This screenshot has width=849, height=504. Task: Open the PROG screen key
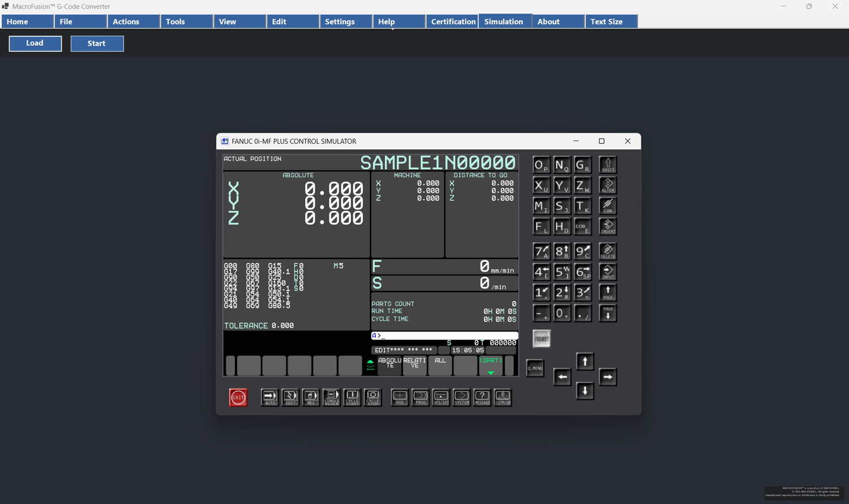[x=421, y=397]
